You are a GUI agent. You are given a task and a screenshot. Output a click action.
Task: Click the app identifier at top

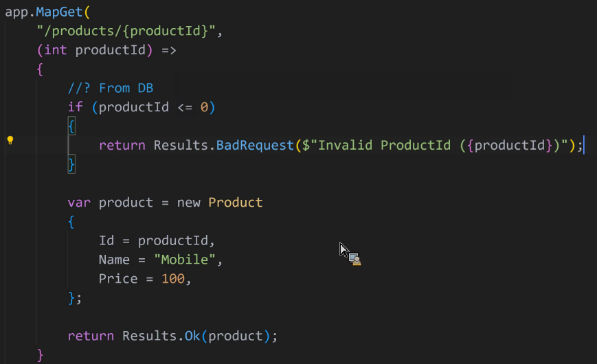coord(16,12)
